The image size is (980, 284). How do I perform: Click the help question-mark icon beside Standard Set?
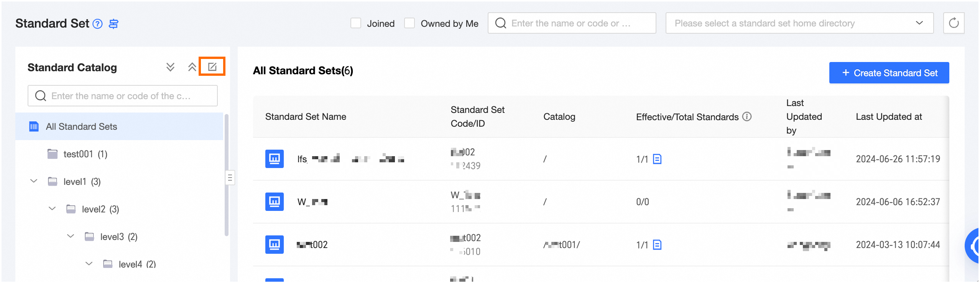[x=98, y=24]
